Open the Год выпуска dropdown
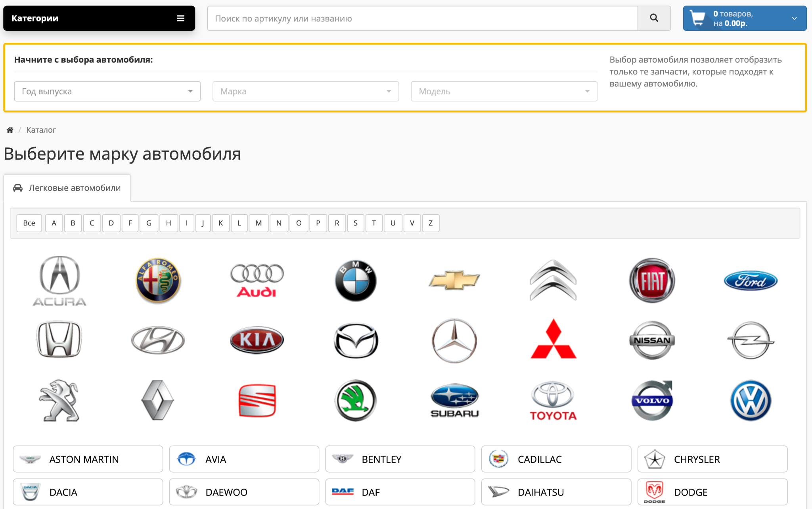The image size is (812, 509). click(x=107, y=92)
